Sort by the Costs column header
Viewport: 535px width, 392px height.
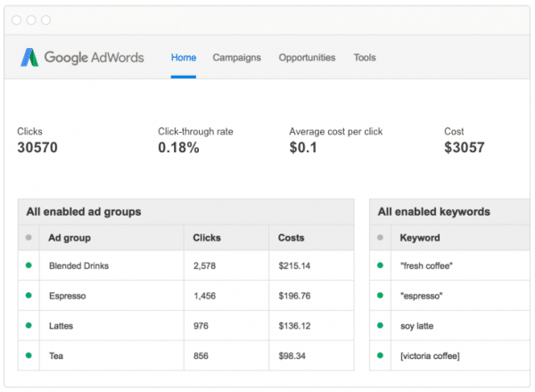[x=291, y=238]
